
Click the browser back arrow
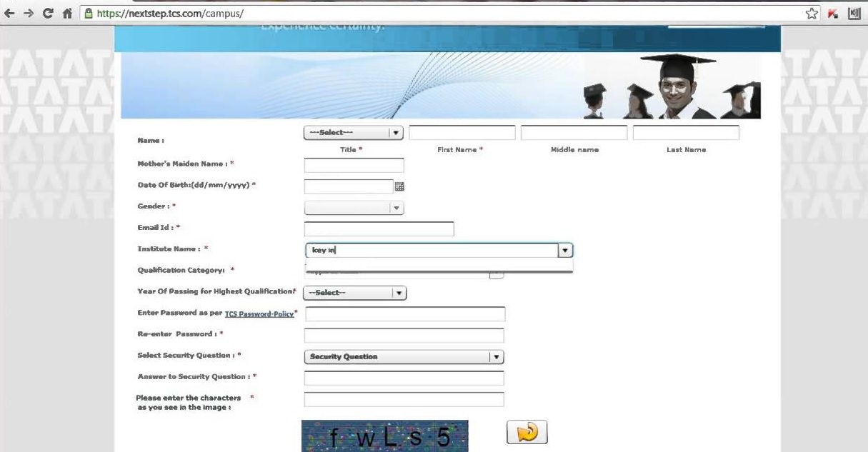(x=10, y=14)
